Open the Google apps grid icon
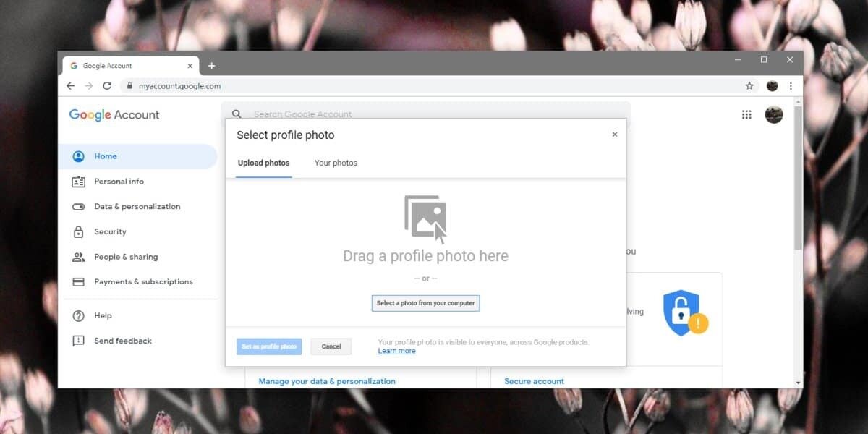Screen dimensions: 868x434 click(746, 114)
